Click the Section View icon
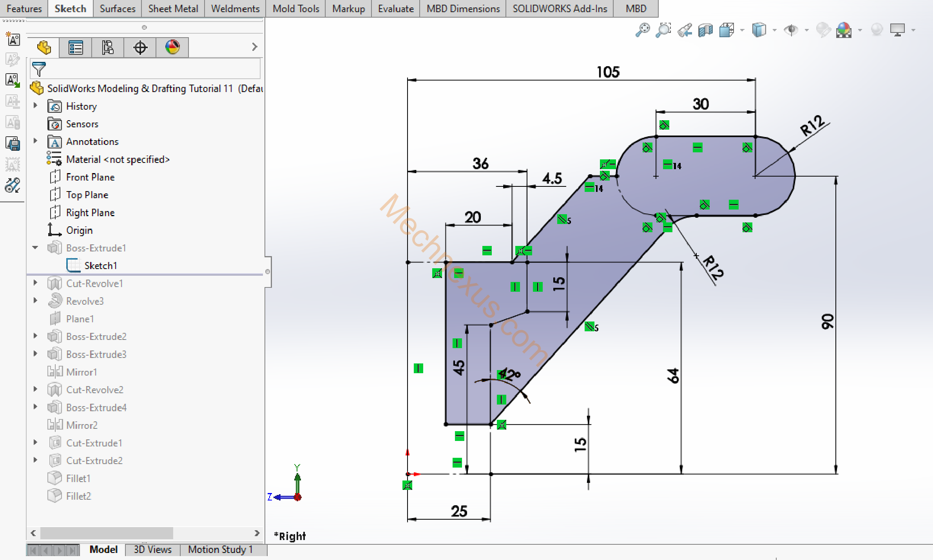The height and width of the screenshot is (560, 933). [705, 30]
